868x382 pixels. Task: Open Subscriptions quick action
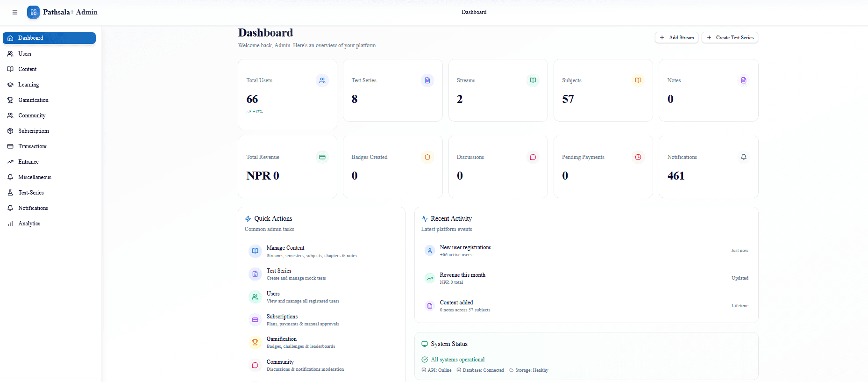321,320
